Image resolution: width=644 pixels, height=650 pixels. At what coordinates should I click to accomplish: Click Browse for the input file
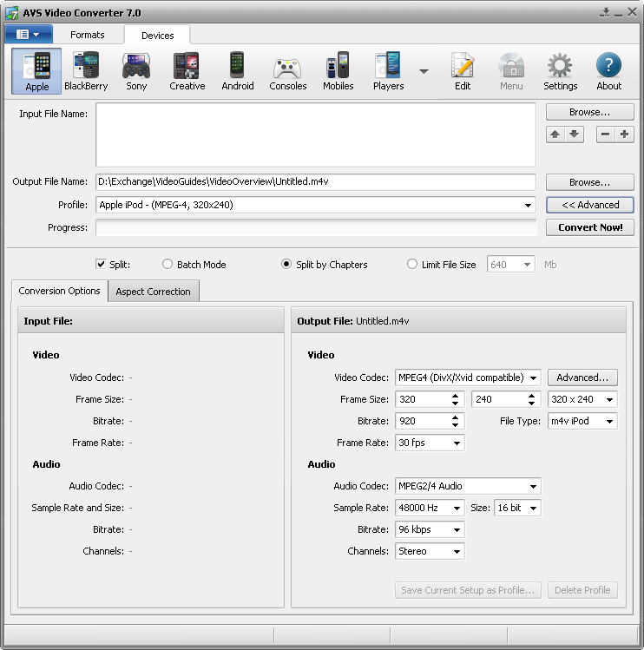(x=589, y=112)
